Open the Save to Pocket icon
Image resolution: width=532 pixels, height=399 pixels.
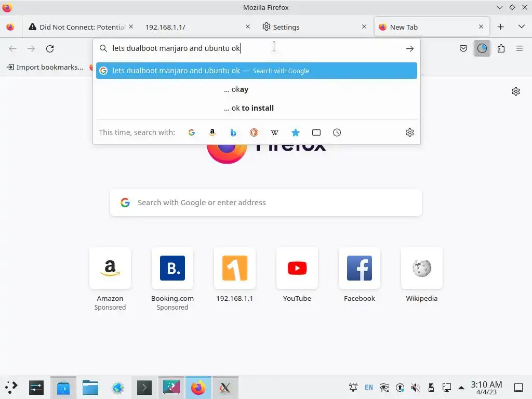[463, 48]
